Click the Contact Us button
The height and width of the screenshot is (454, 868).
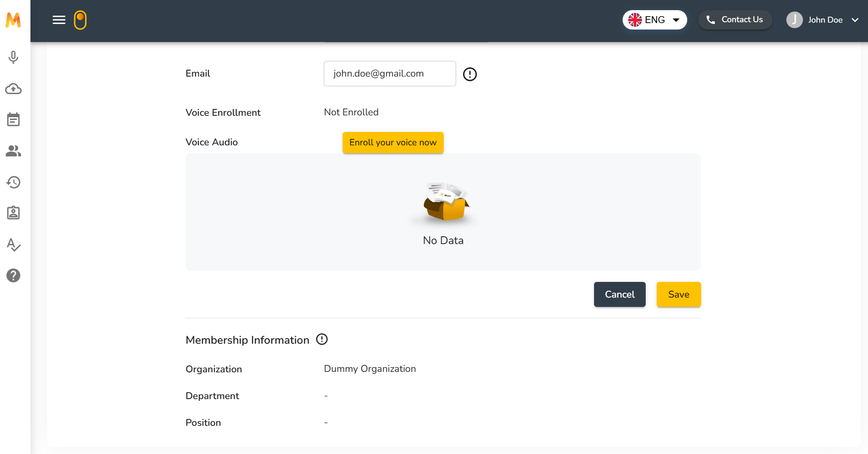coord(735,20)
